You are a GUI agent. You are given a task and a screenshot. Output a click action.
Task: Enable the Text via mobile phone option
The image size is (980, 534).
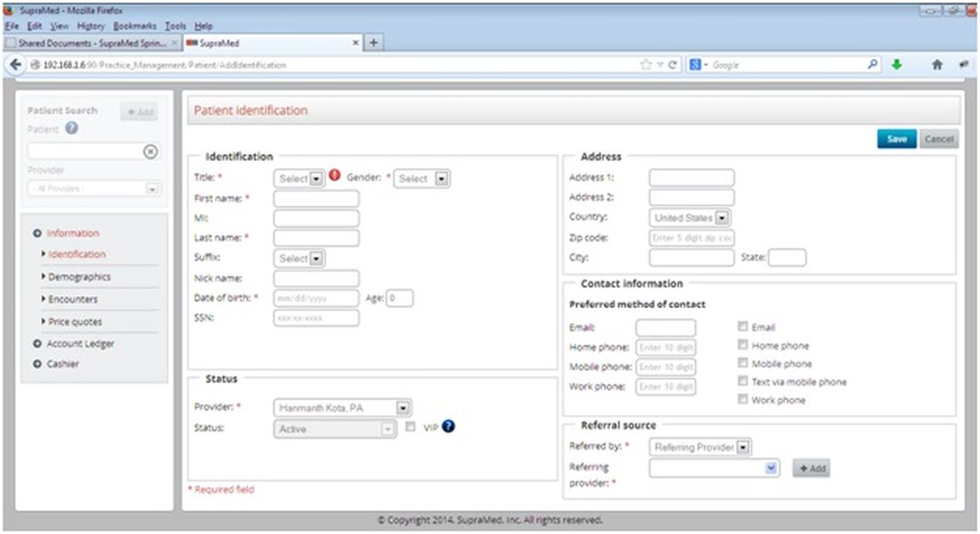tap(743, 380)
